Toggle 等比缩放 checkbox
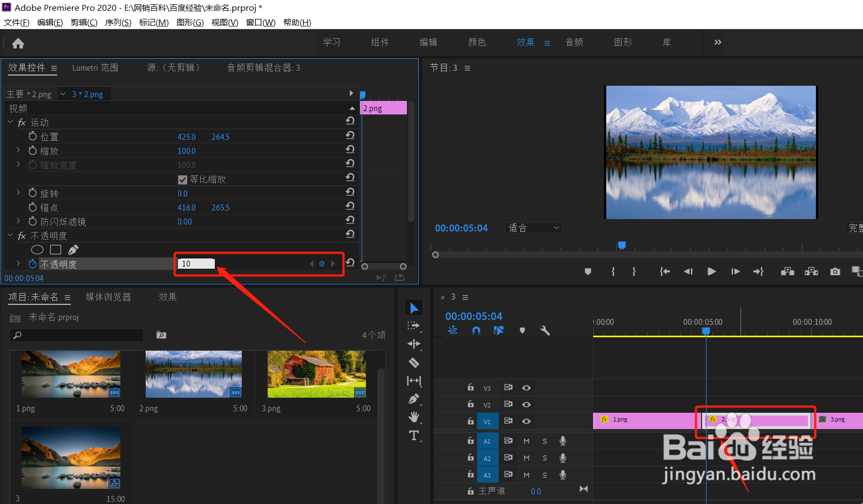Image resolution: width=863 pixels, height=504 pixels. [182, 180]
